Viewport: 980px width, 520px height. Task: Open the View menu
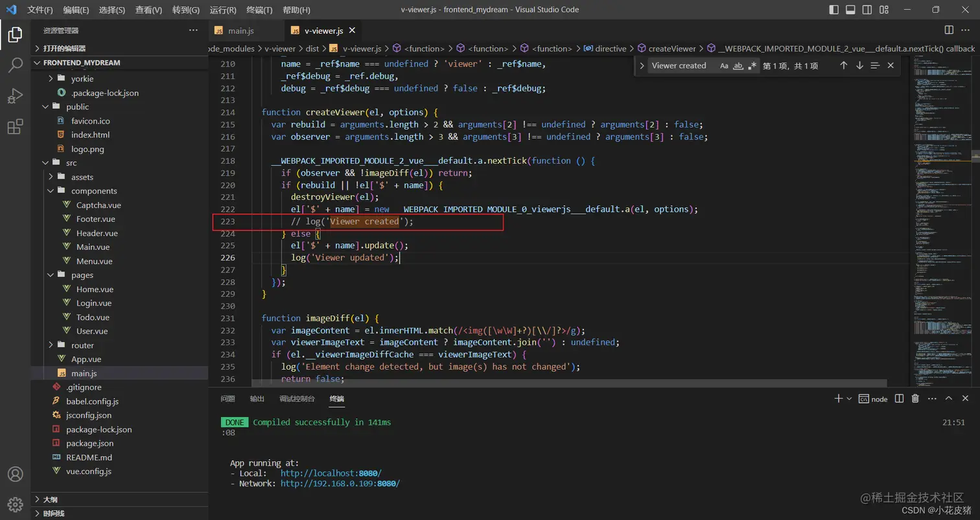(x=148, y=10)
